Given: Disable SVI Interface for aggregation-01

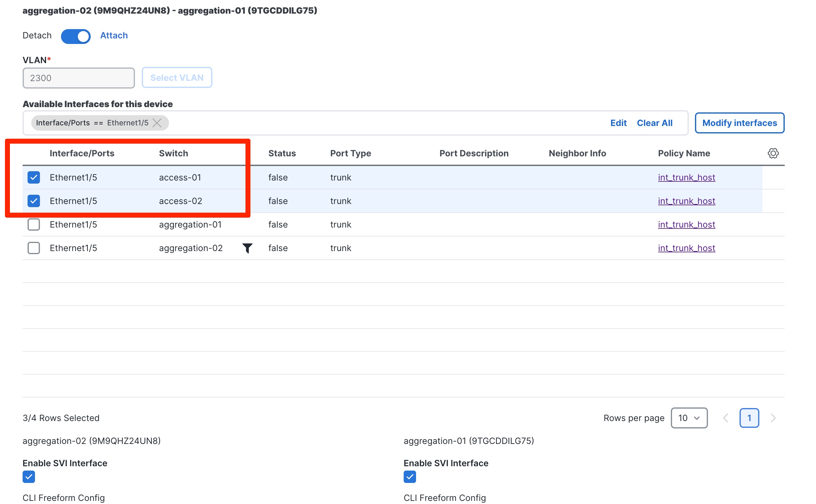Looking at the screenshot, I should tap(410, 477).
